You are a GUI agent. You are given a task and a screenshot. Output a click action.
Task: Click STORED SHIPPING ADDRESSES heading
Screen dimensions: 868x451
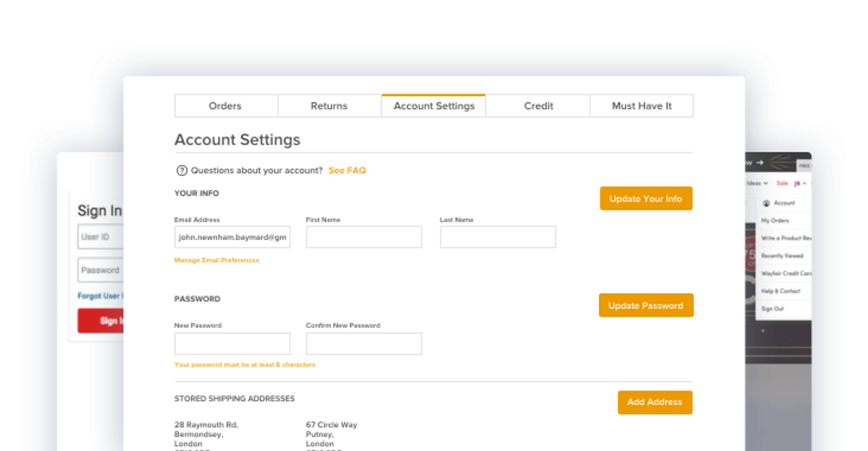coord(234,399)
